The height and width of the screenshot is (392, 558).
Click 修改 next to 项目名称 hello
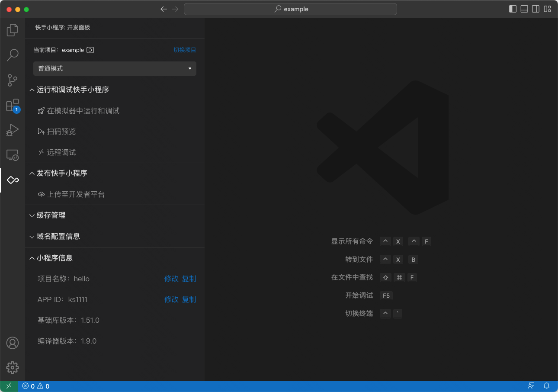171,279
